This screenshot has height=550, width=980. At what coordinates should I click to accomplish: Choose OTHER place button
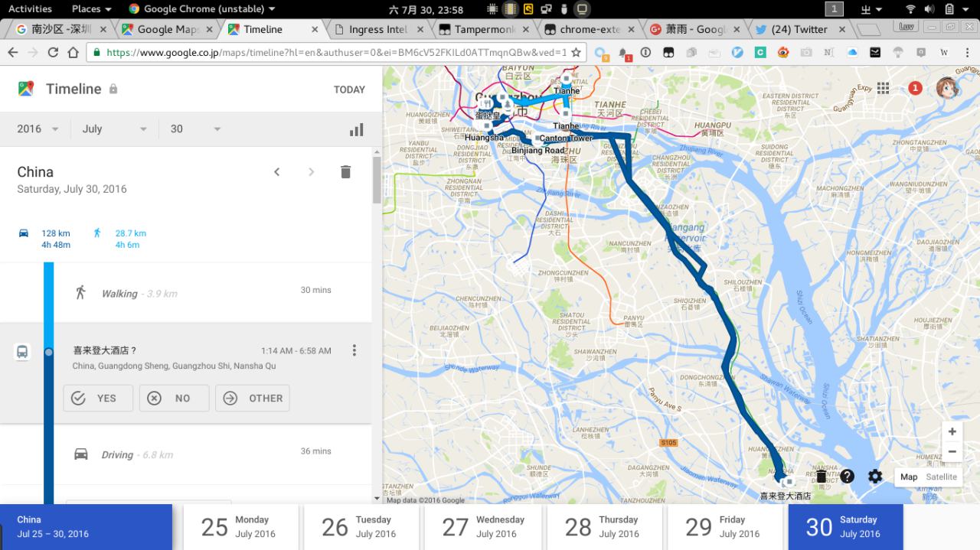253,398
